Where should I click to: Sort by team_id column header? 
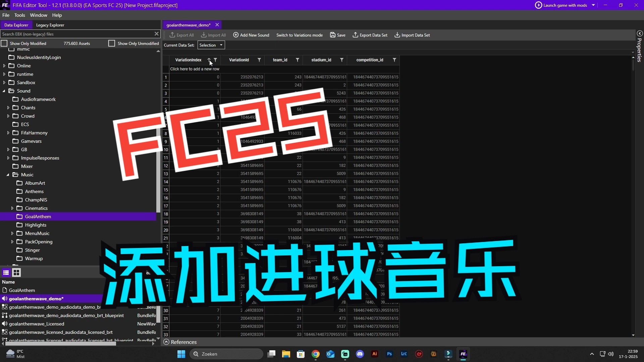280,60
